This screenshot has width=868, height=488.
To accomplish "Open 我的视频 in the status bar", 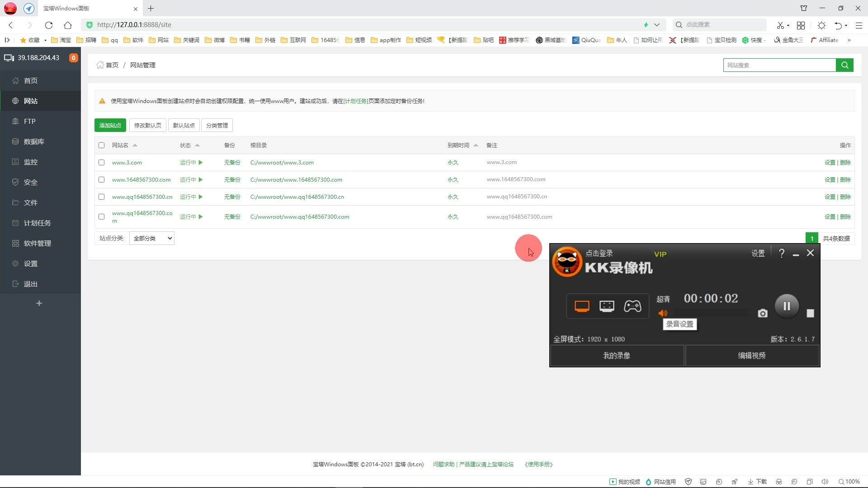I will (x=624, y=482).
